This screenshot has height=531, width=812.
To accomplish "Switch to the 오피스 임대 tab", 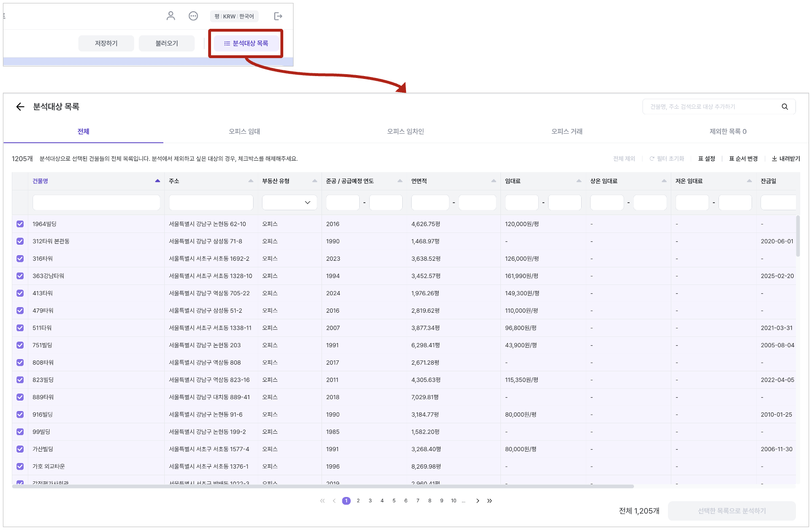I will coord(244,131).
